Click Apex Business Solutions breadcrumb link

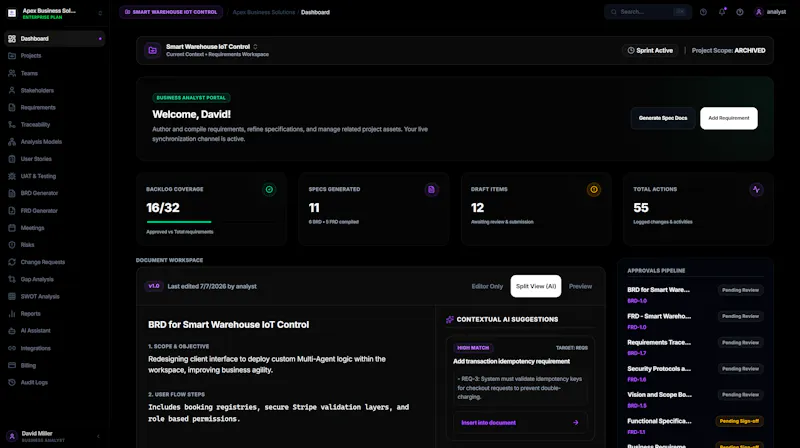(x=264, y=12)
